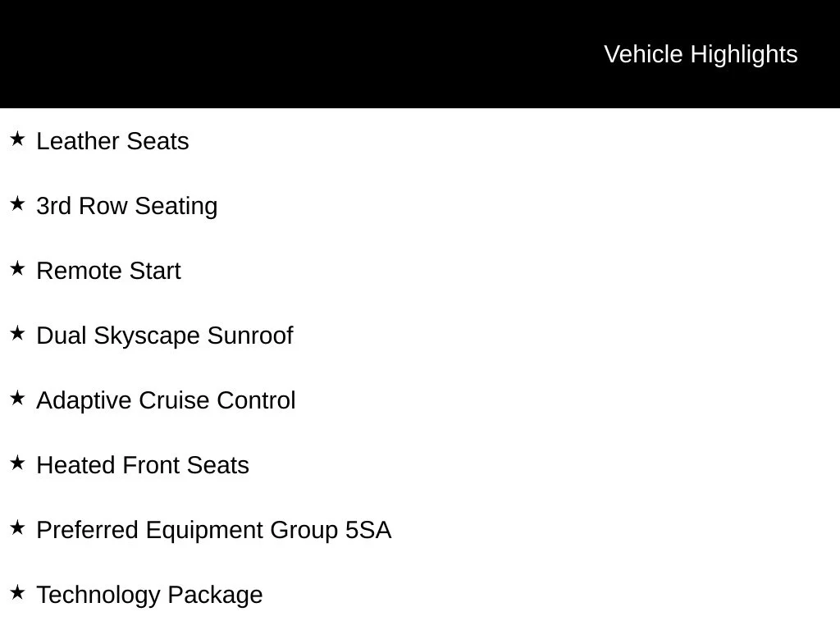Select the 3rd Row Seating text

pos(127,207)
